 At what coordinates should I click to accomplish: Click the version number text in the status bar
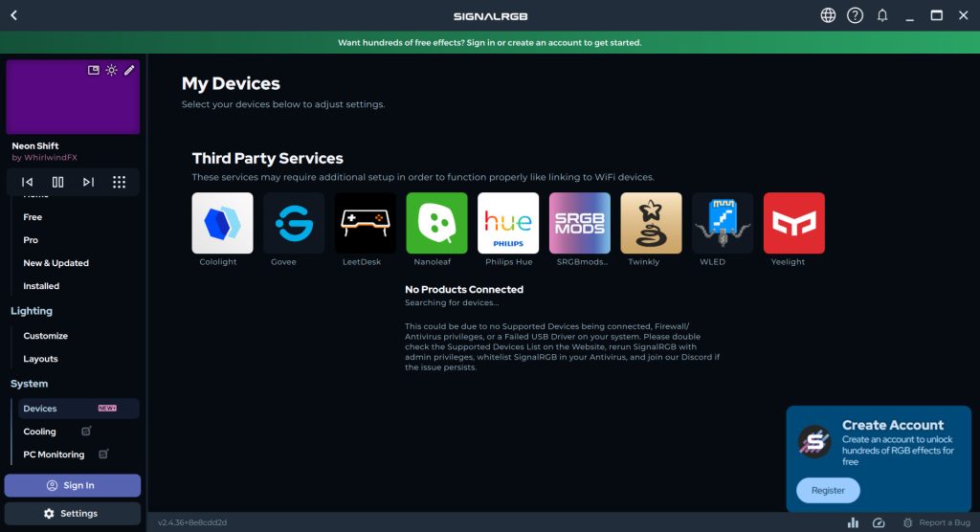[191, 522]
